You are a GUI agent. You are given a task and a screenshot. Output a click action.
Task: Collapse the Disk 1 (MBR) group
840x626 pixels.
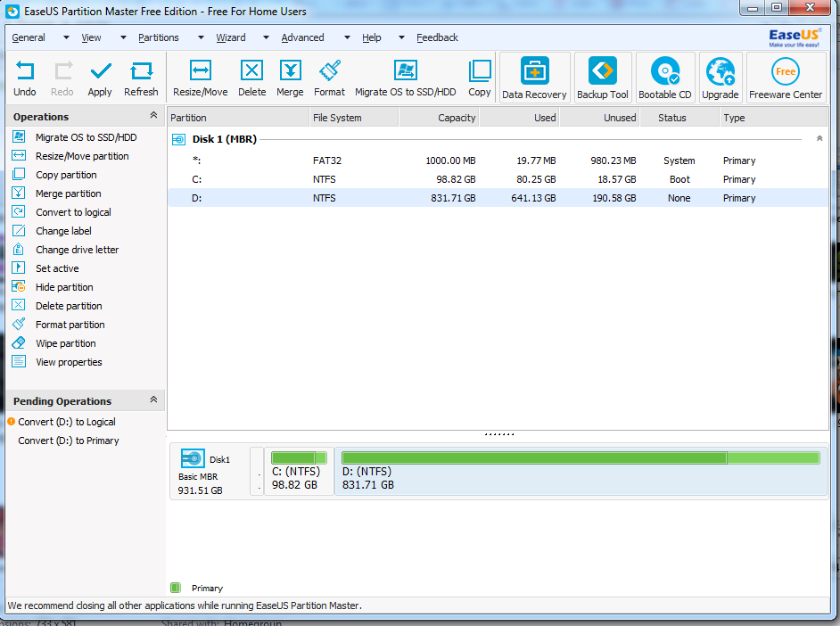tap(819, 139)
